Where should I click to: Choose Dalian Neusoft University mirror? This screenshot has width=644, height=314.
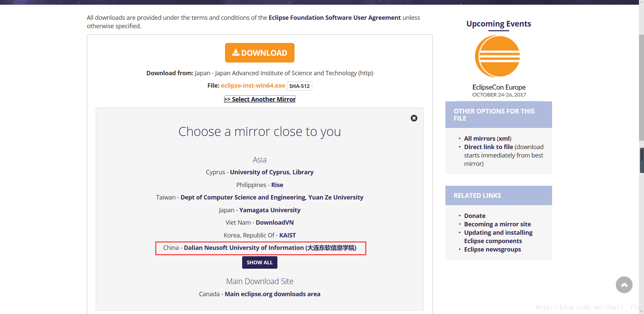pos(270,248)
